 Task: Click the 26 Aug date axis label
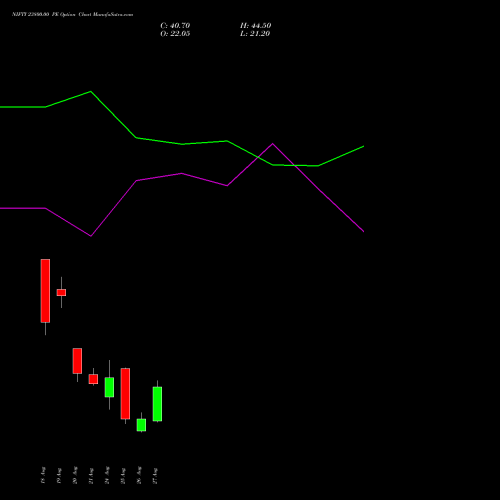point(139,475)
